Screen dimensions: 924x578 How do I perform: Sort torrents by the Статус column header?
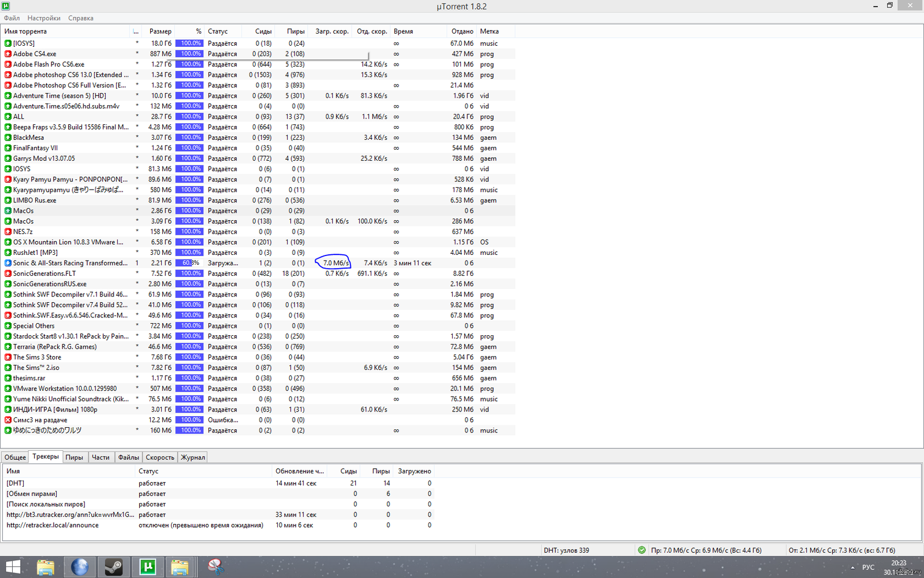(x=218, y=31)
